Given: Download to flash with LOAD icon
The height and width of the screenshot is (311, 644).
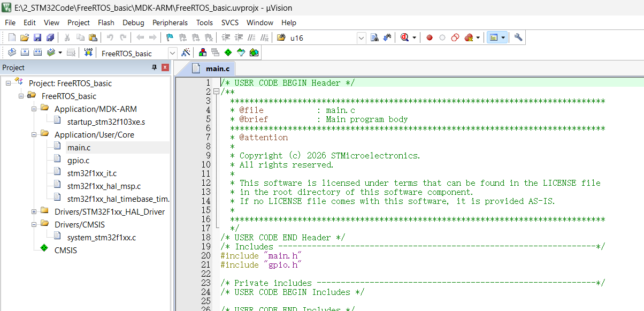Looking at the screenshot, I should point(89,52).
